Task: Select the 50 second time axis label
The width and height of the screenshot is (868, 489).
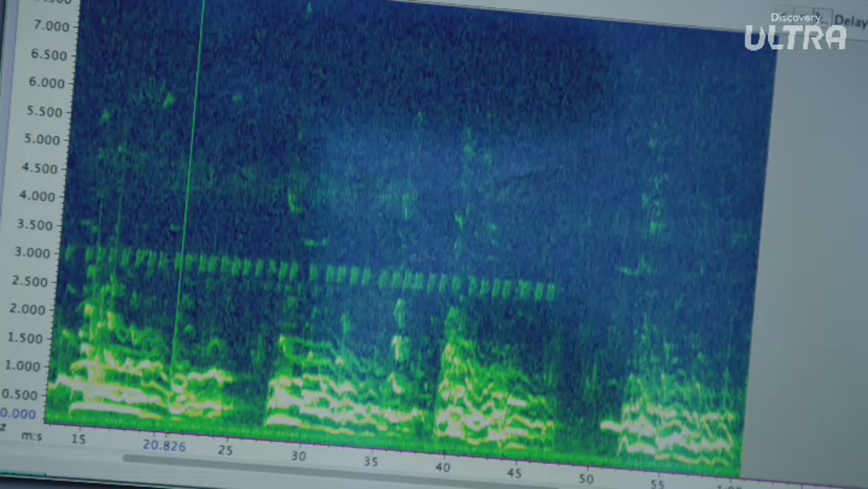Action: point(587,479)
